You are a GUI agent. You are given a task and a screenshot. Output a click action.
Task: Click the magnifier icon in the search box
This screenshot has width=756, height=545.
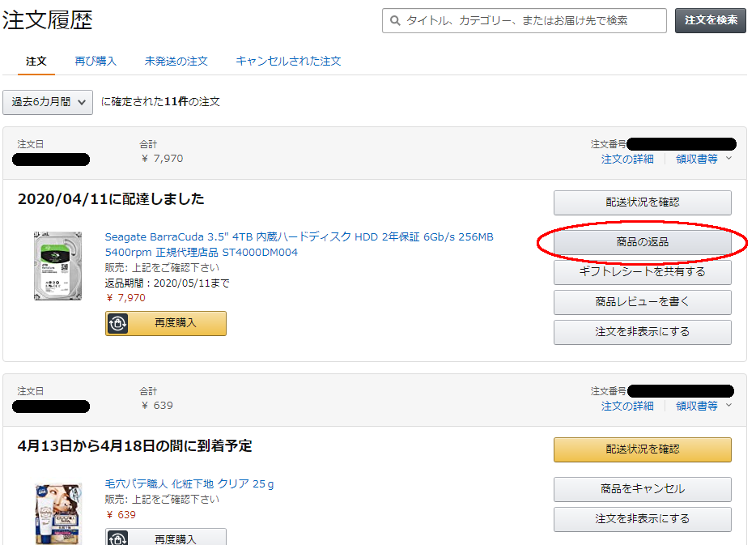pyautogui.click(x=393, y=20)
